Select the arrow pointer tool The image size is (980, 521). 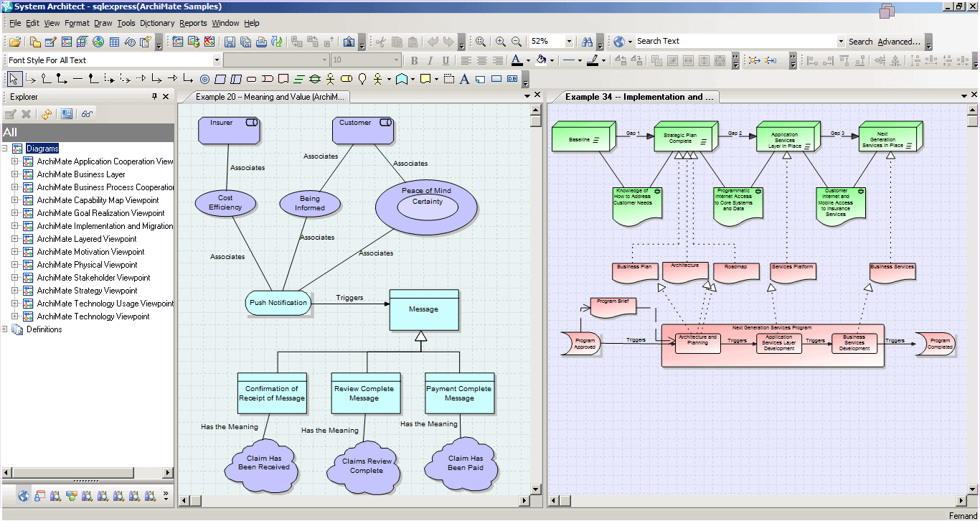point(14,79)
